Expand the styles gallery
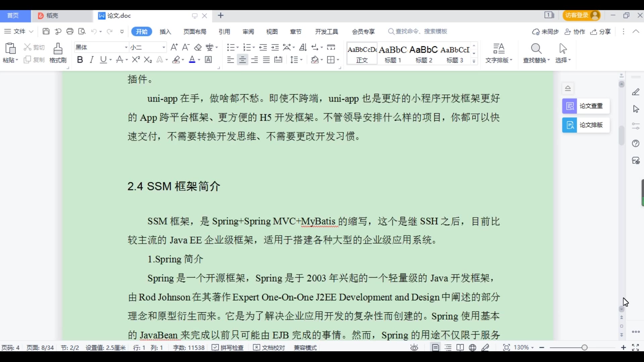The width and height of the screenshot is (644, 362). click(x=474, y=61)
